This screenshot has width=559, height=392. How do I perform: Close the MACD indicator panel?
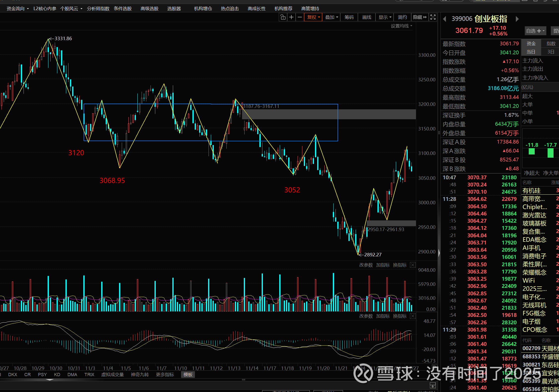(413, 316)
